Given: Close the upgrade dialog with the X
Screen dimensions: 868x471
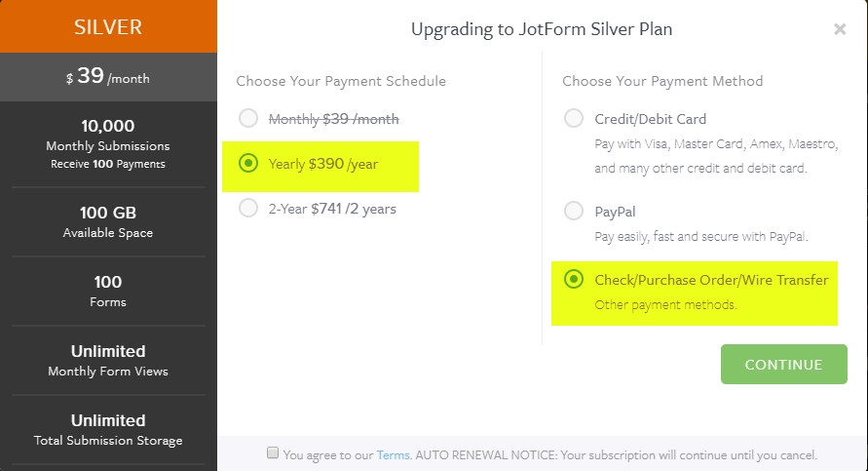Looking at the screenshot, I should pyautogui.click(x=840, y=29).
